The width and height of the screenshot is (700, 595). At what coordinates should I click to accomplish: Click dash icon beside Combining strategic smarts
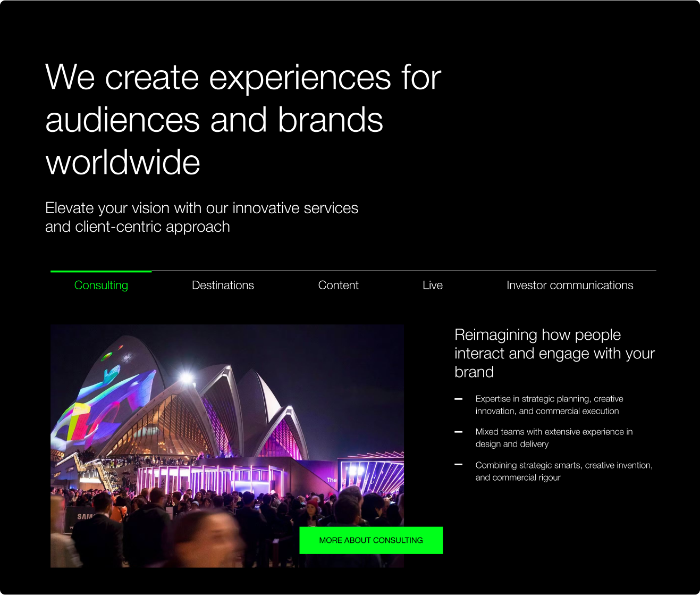(x=459, y=465)
